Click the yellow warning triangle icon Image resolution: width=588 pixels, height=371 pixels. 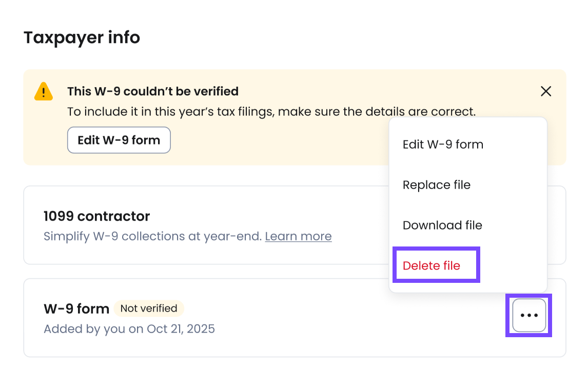click(44, 92)
